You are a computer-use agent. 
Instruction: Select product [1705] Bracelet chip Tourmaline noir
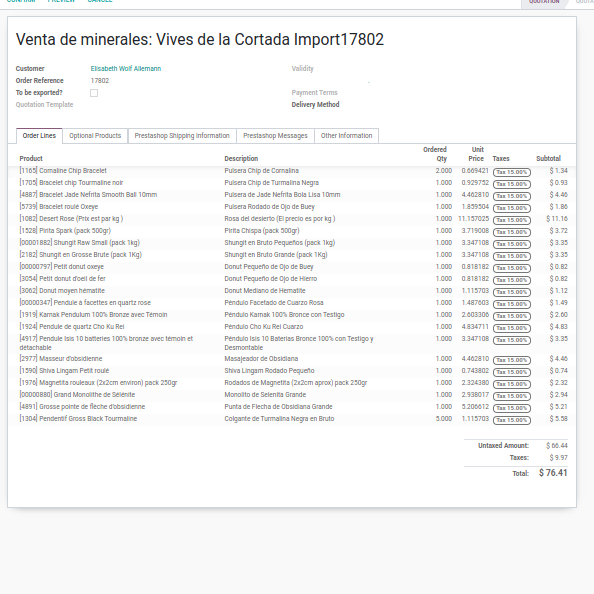tap(71, 183)
